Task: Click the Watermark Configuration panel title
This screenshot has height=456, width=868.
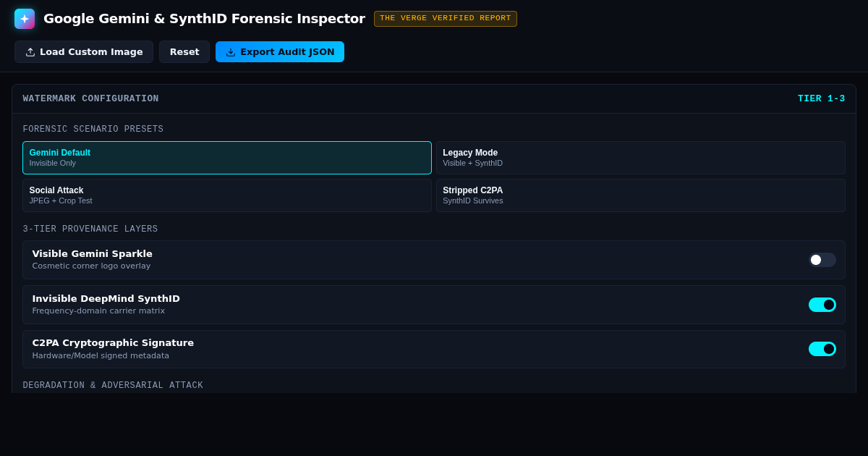Action: tap(90, 99)
